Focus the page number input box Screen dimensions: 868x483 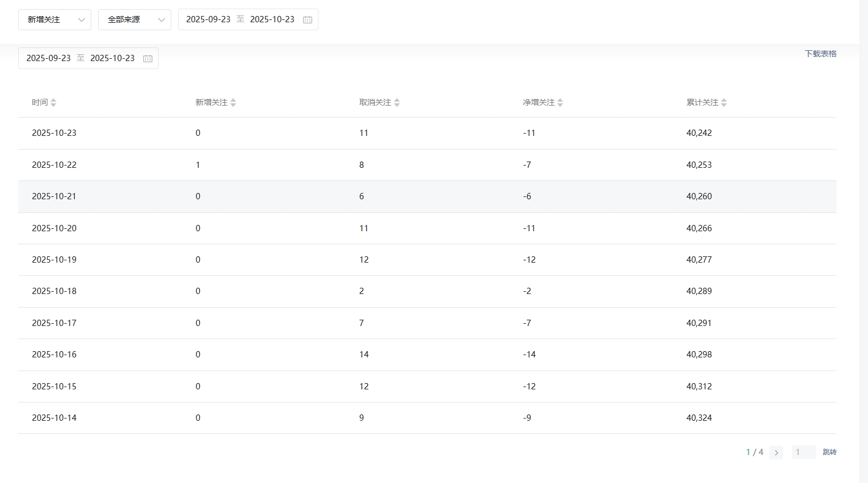[x=803, y=452]
